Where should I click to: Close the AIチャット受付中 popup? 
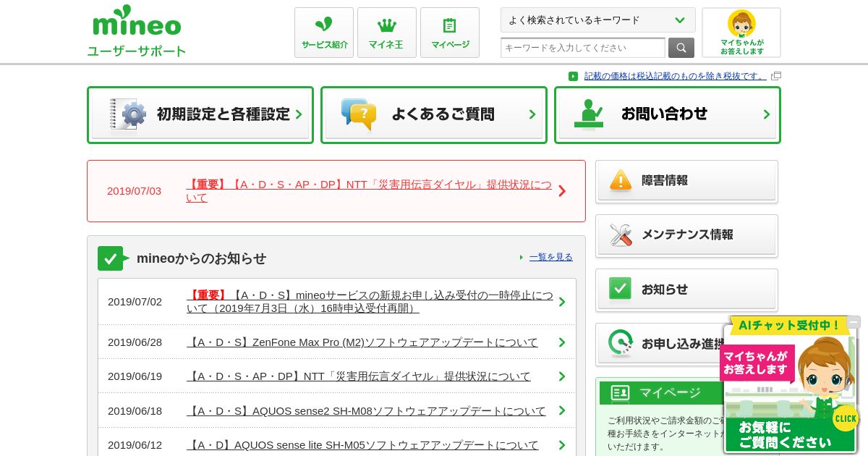[x=854, y=322]
